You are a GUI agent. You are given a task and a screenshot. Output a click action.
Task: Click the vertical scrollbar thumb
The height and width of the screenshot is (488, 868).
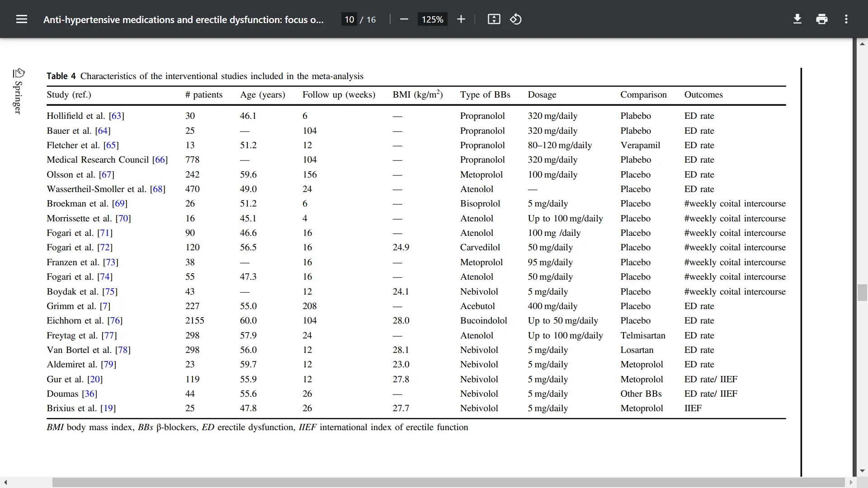[862, 292]
